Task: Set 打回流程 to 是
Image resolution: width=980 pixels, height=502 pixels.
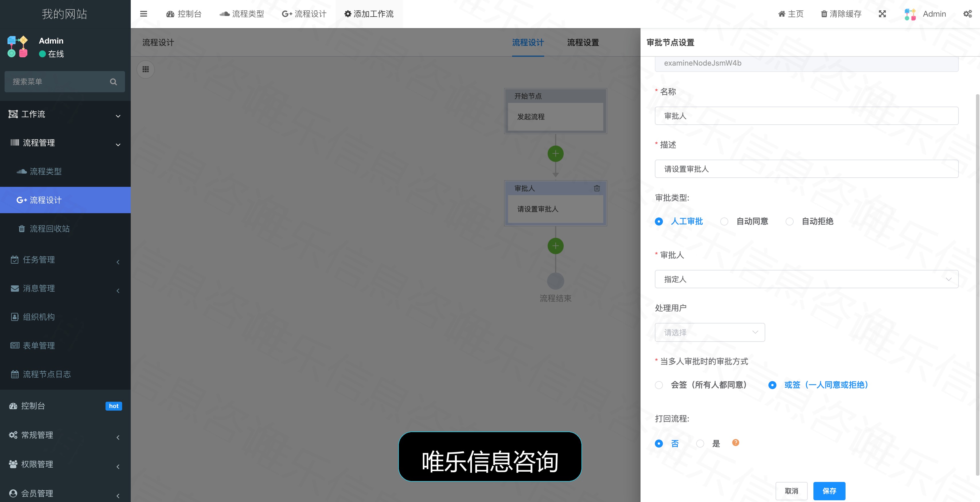Action: 708,444
